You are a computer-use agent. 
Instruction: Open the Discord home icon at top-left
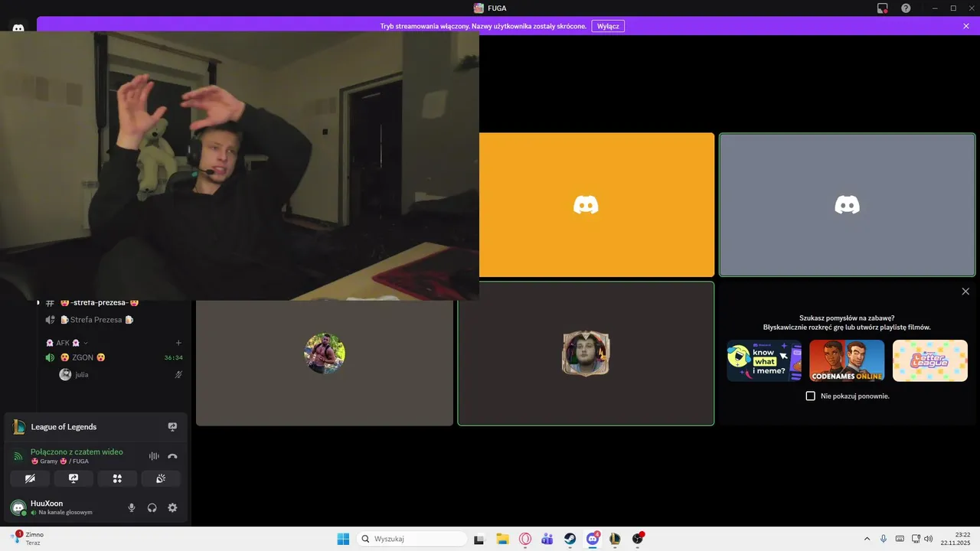18,29
